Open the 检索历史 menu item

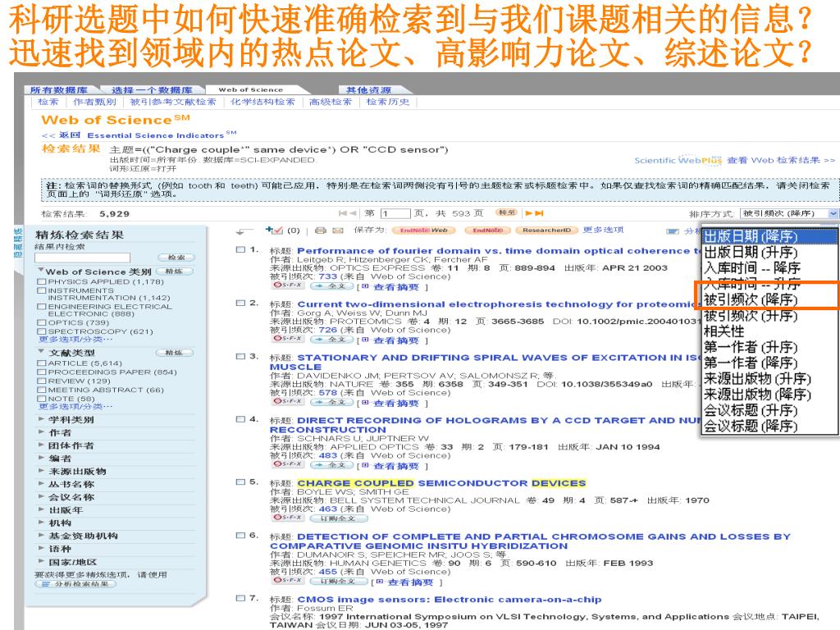point(388,102)
